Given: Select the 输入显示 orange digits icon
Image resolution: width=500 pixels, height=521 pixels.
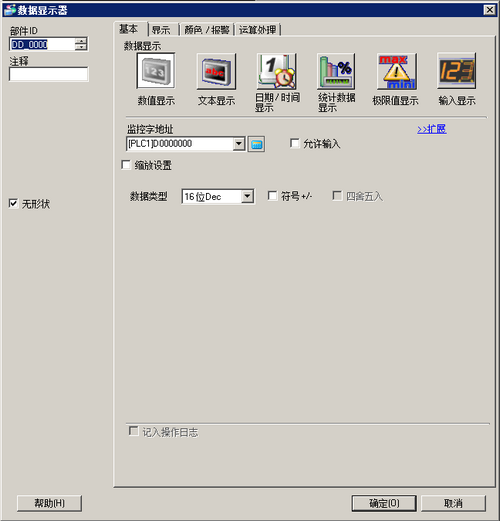Looking at the screenshot, I should click(457, 71).
